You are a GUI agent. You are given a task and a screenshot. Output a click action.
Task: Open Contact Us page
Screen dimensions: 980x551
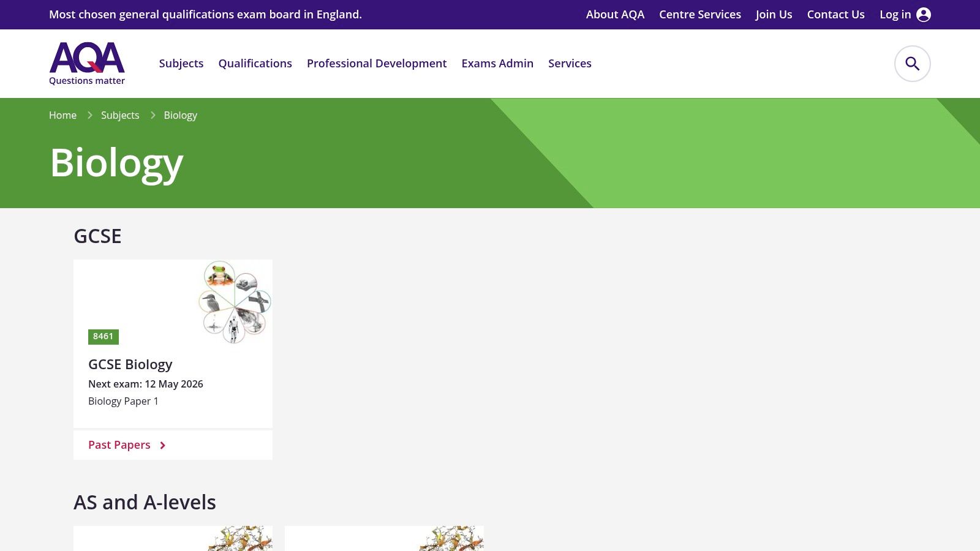(x=835, y=15)
